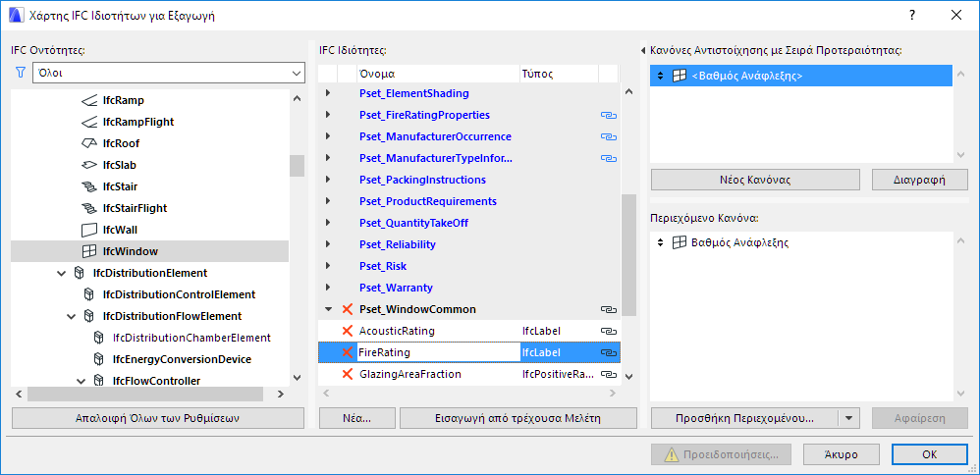The width and height of the screenshot is (980, 475).
Task: Click the red X beside GlazingAreaFraction
Action: (x=347, y=374)
